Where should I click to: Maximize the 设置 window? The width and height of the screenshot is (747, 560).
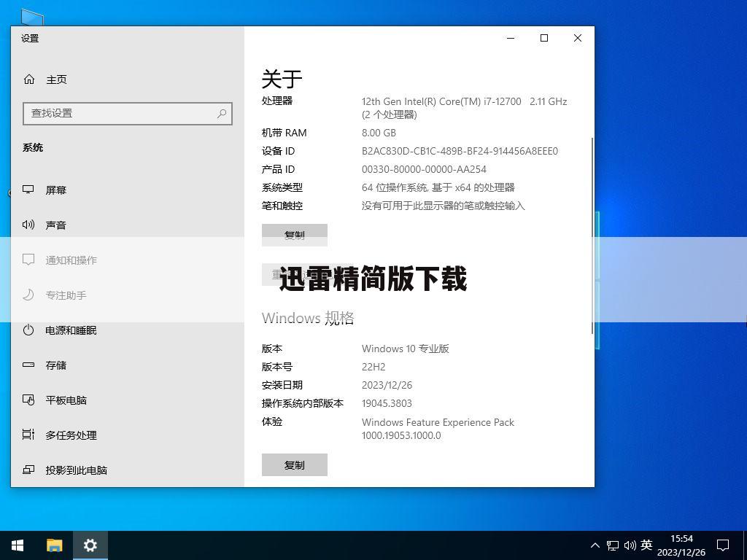pos(544,38)
